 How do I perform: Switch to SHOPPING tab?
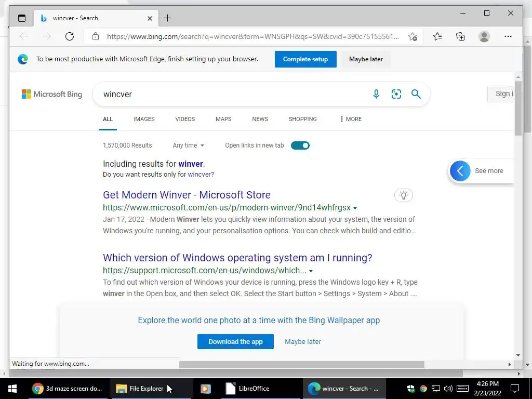click(303, 119)
